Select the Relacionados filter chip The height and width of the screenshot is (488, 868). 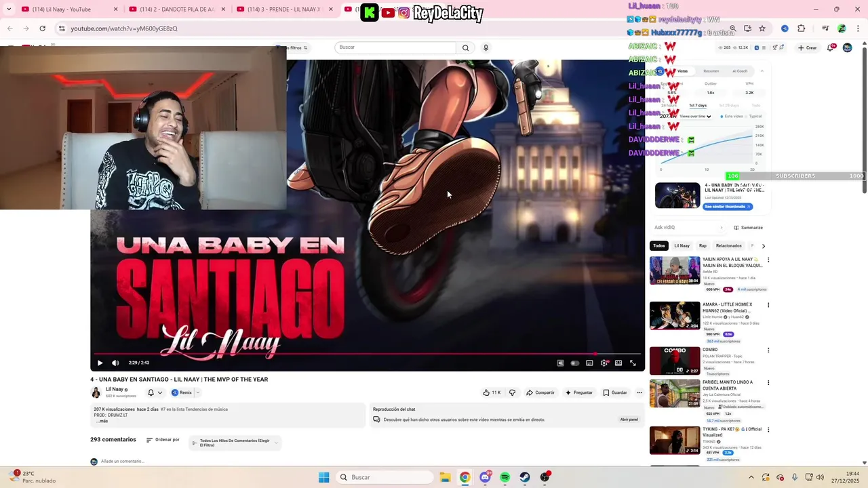pyautogui.click(x=728, y=245)
